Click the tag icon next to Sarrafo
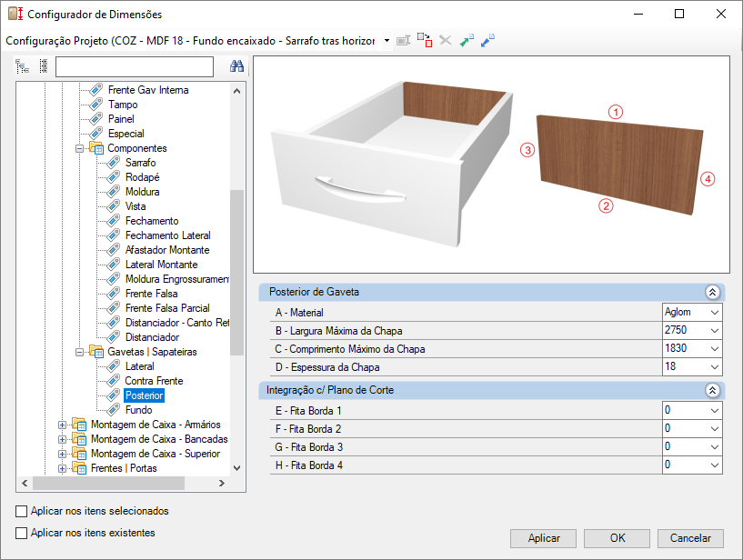 (114, 163)
